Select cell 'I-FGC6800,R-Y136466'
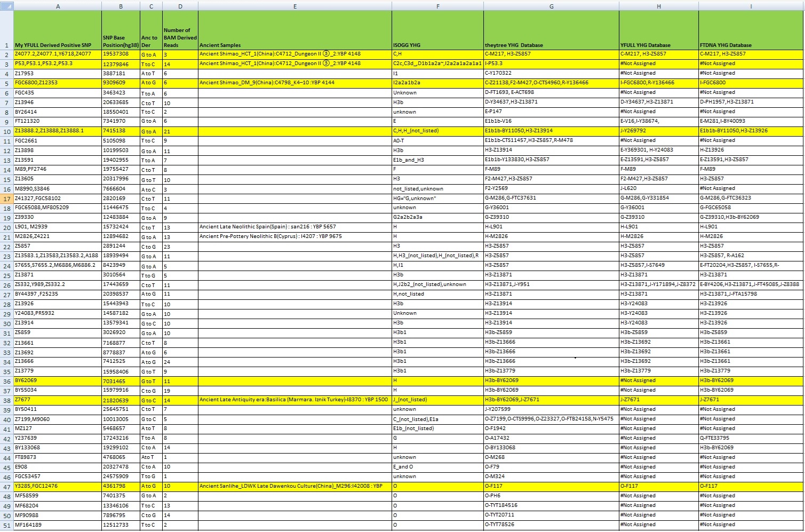 point(659,83)
